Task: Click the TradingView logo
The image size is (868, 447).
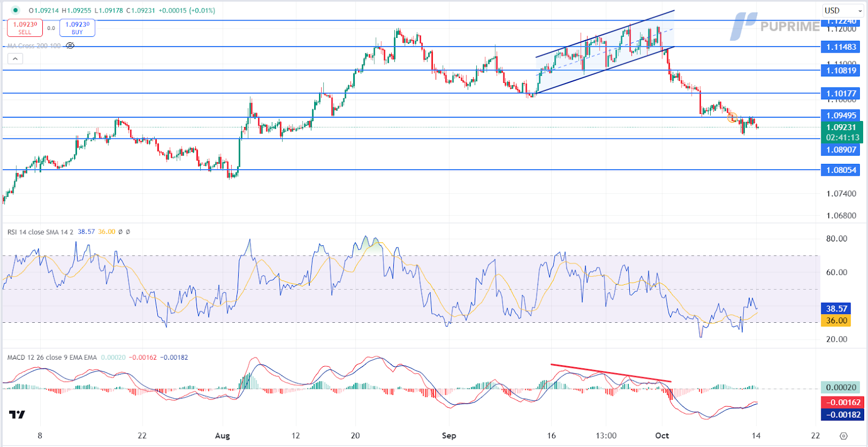Action: tap(17, 414)
